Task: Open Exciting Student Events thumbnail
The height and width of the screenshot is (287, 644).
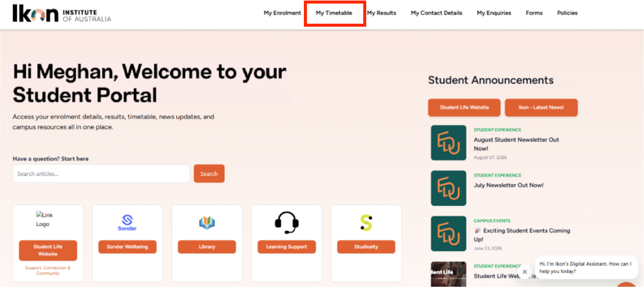Action: pyautogui.click(x=448, y=234)
